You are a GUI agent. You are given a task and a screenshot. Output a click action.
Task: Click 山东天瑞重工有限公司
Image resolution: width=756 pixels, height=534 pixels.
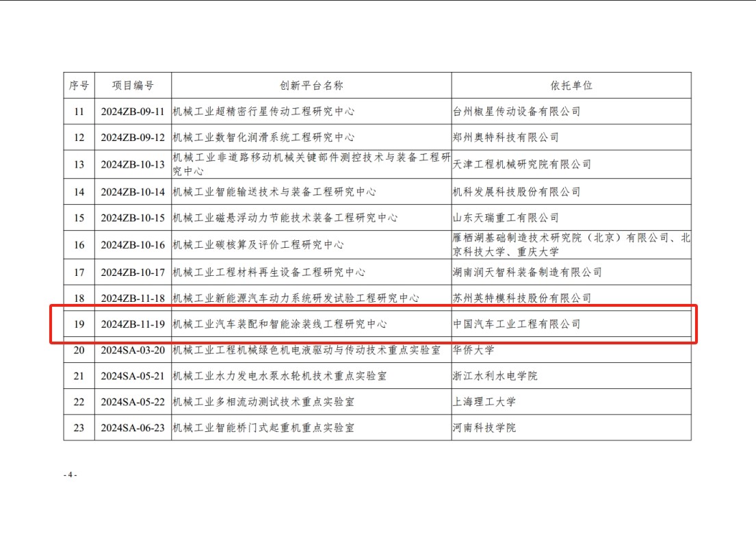(x=506, y=218)
